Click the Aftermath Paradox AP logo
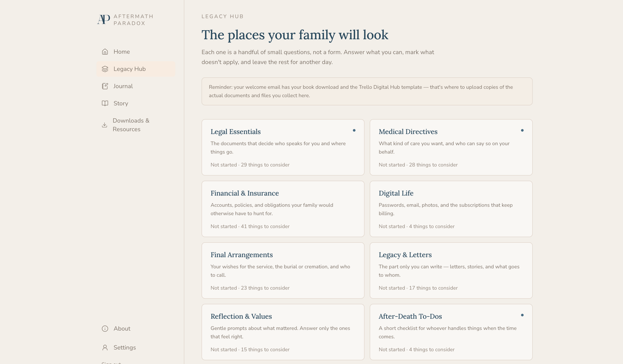Screen dimensions: 623x364 point(104,20)
